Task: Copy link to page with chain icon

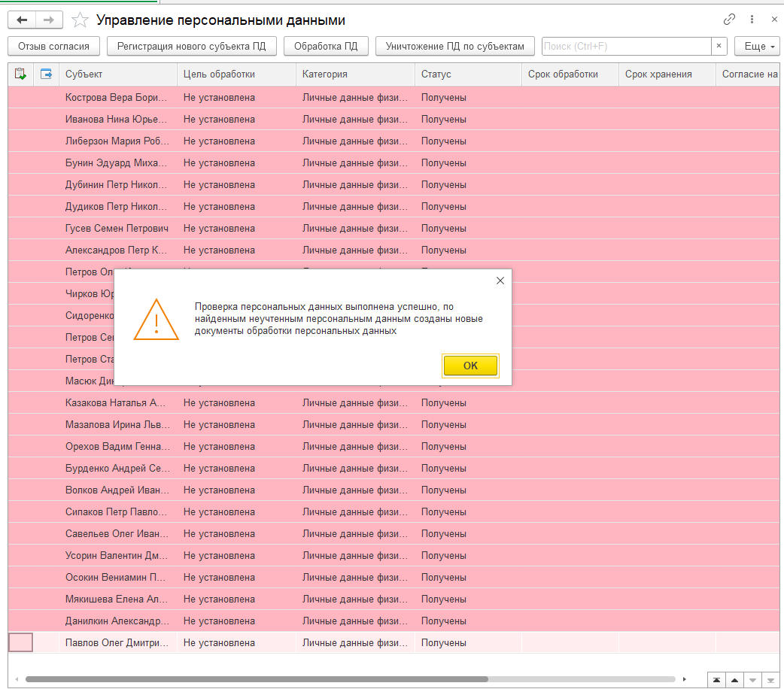Action: [x=729, y=20]
